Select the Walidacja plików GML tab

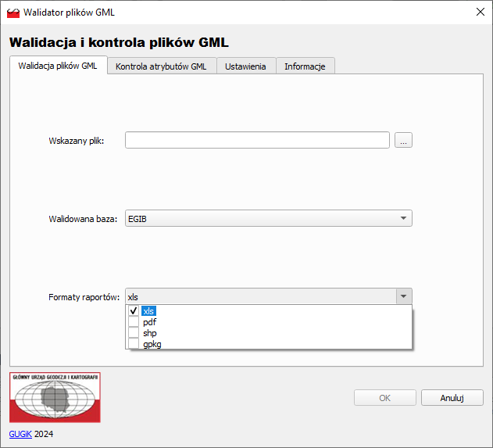coord(58,66)
